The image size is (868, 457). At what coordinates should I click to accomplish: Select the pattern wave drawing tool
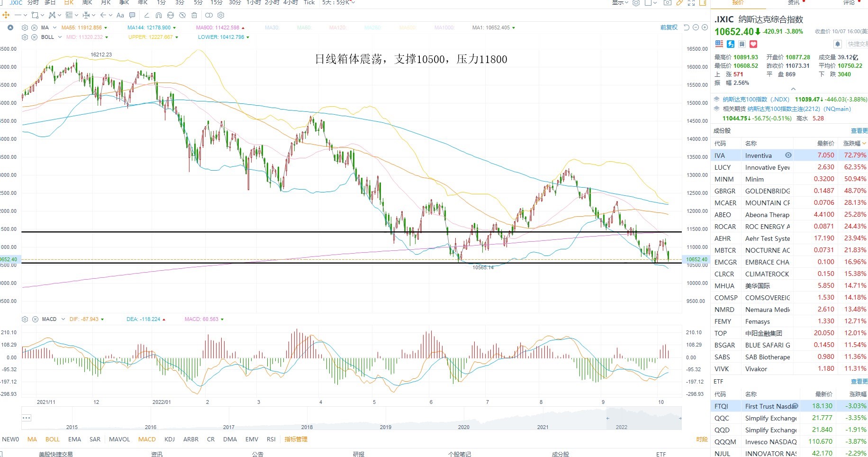(x=52, y=15)
